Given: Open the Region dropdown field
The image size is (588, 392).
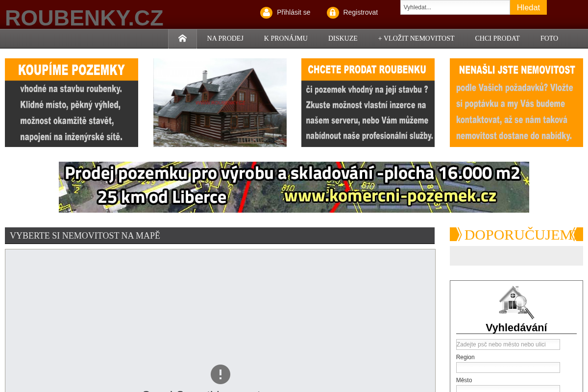Looking at the screenshot, I should coord(508,367).
